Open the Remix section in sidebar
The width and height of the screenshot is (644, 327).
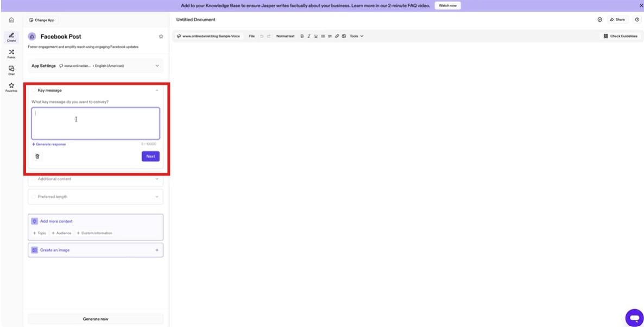click(x=11, y=54)
